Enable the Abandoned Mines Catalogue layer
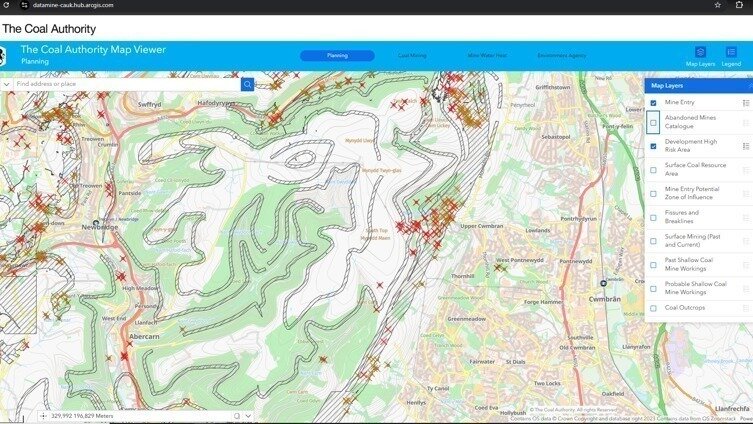This screenshot has height=424, width=753. [654, 123]
